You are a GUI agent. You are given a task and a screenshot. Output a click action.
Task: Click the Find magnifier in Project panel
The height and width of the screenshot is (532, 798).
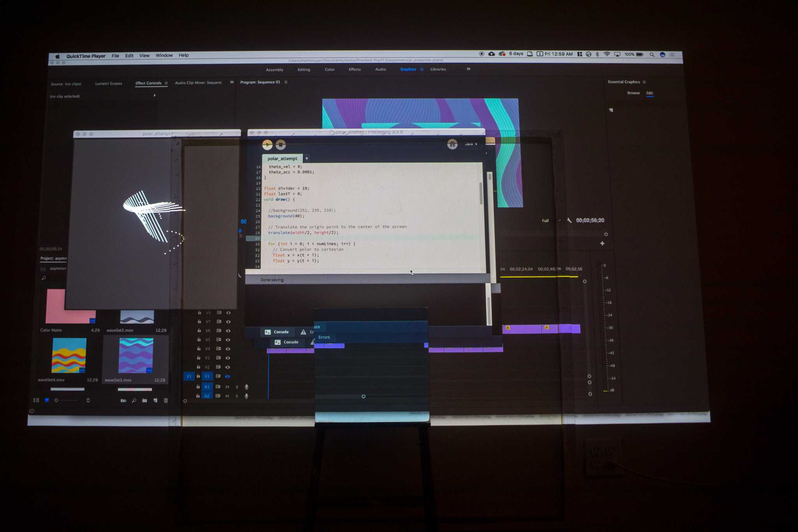click(134, 400)
